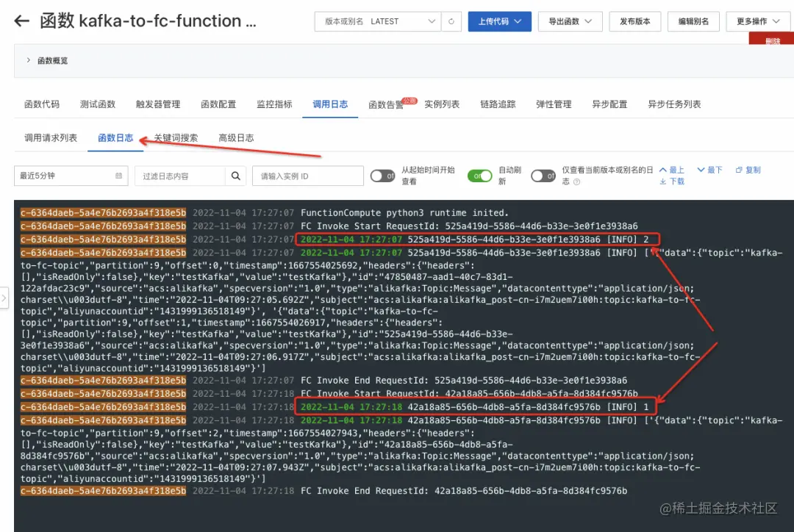Click log line "FC Invoke Start RequestId: 525a419d"
The image size is (794, 532).
pos(469,226)
